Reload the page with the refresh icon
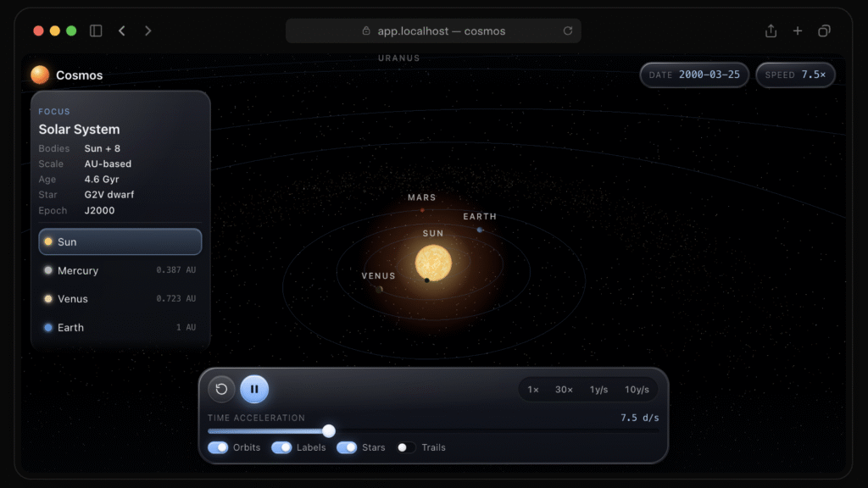The width and height of the screenshot is (868, 488). 567,31
